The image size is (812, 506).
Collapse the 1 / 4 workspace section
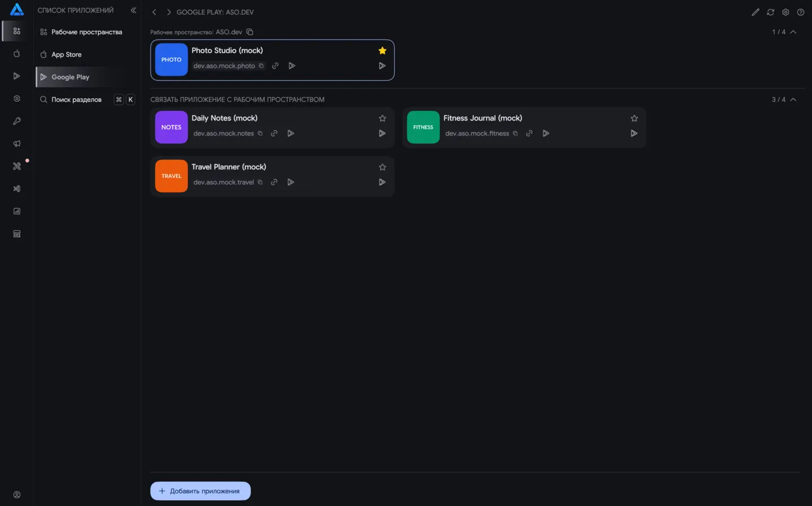[x=793, y=32]
